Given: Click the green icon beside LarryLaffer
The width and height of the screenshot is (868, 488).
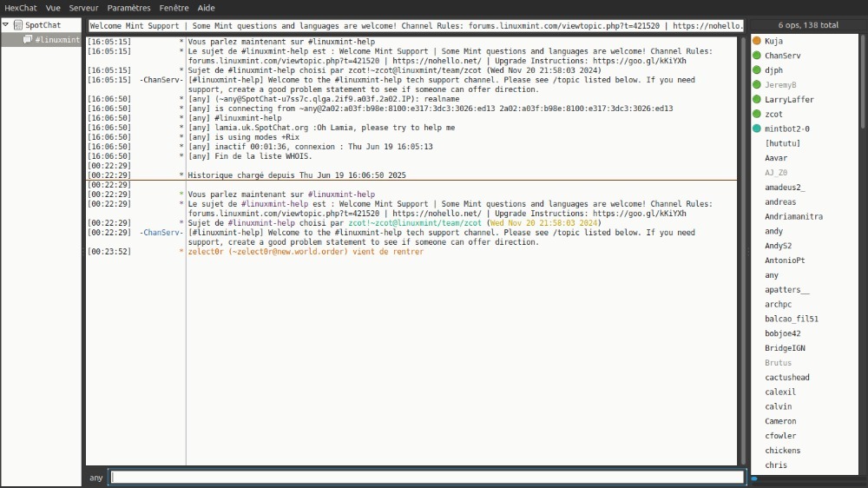Looking at the screenshot, I should tap(757, 100).
